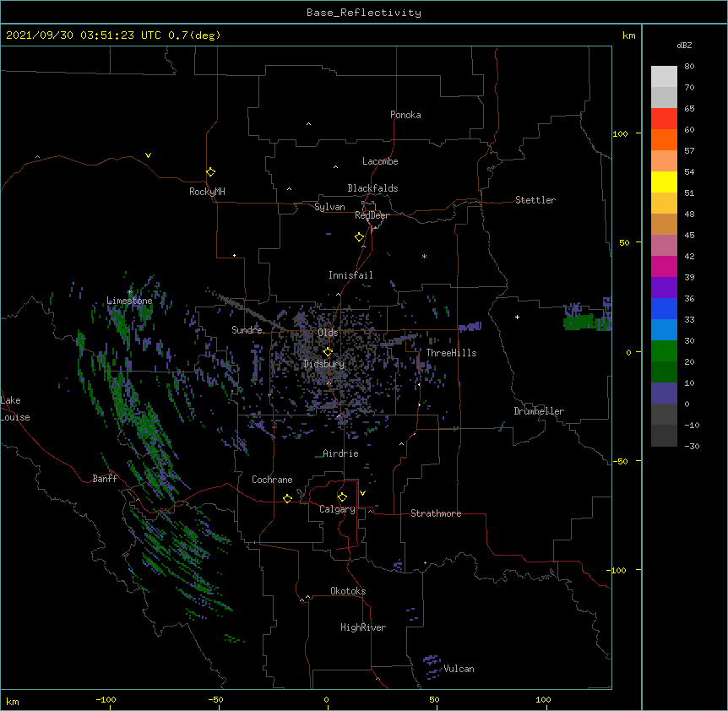Click the Airdrie label
This screenshot has width=728, height=711.
point(340,453)
